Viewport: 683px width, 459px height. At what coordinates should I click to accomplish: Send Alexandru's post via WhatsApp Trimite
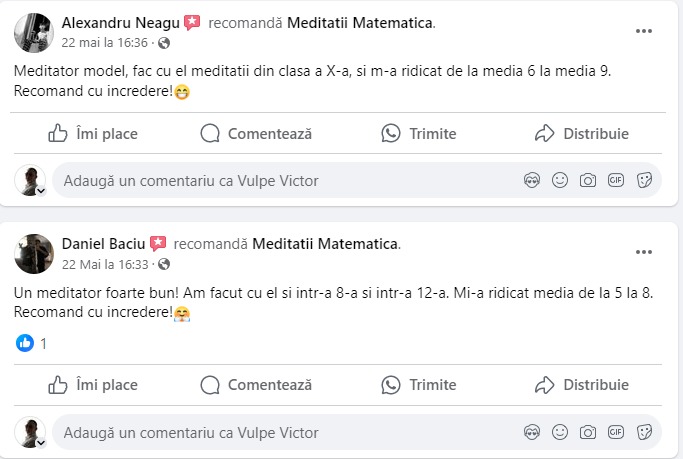418,133
